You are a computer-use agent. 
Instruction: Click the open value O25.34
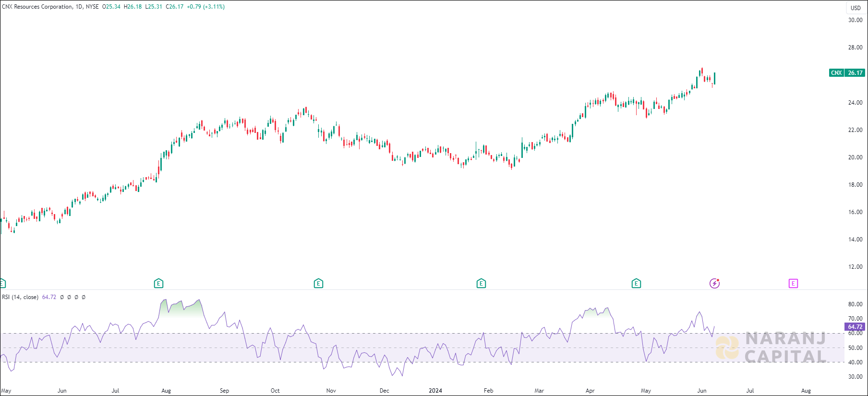111,7
